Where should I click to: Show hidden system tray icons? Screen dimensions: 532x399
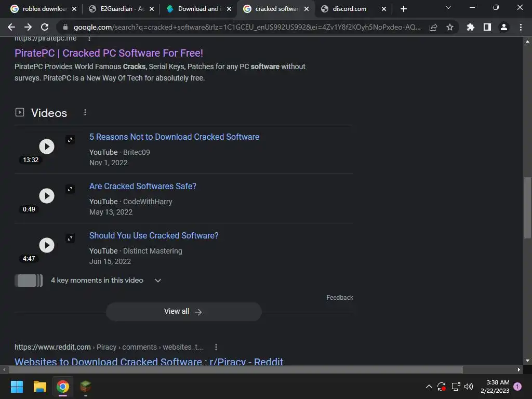coord(429,387)
